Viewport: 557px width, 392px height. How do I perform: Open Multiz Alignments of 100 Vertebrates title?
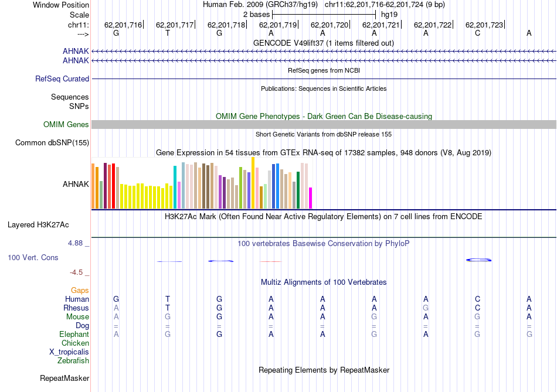coord(324,282)
